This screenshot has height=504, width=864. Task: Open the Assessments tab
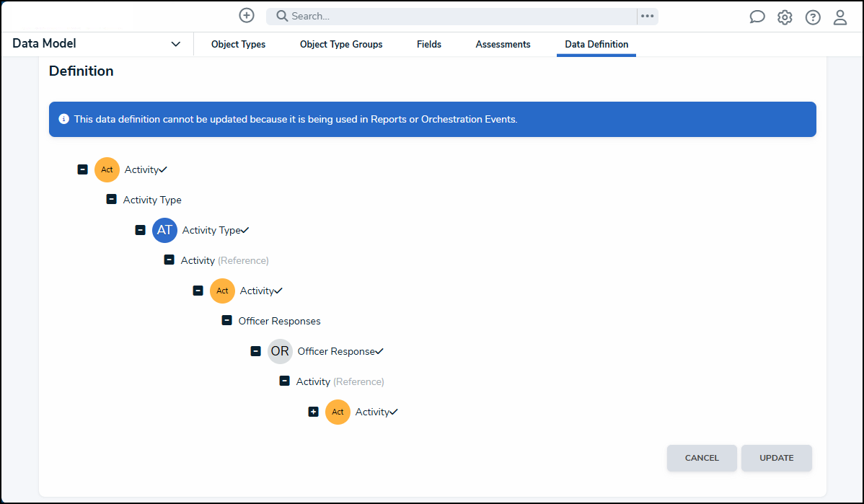pos(503,45)
